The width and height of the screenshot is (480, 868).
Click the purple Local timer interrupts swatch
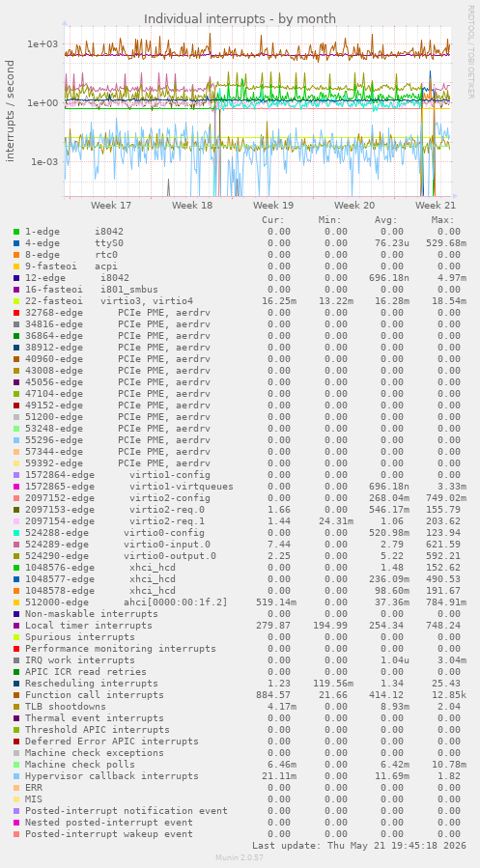pos(16,626)
